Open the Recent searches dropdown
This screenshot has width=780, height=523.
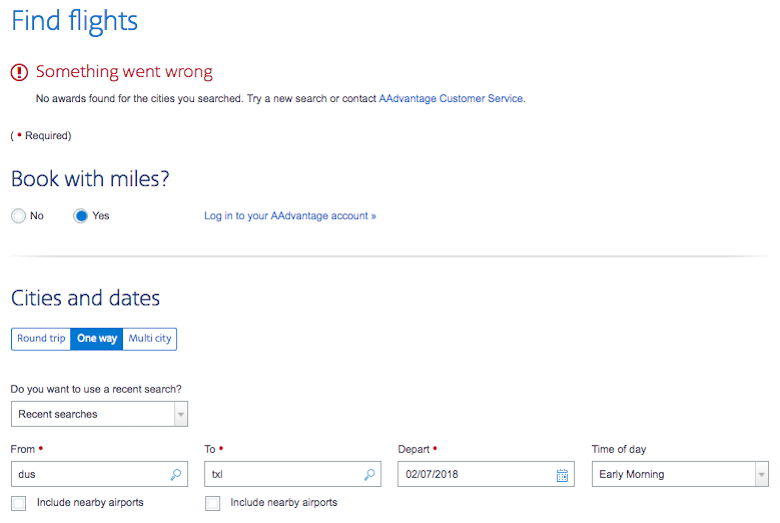pos(99,414)
